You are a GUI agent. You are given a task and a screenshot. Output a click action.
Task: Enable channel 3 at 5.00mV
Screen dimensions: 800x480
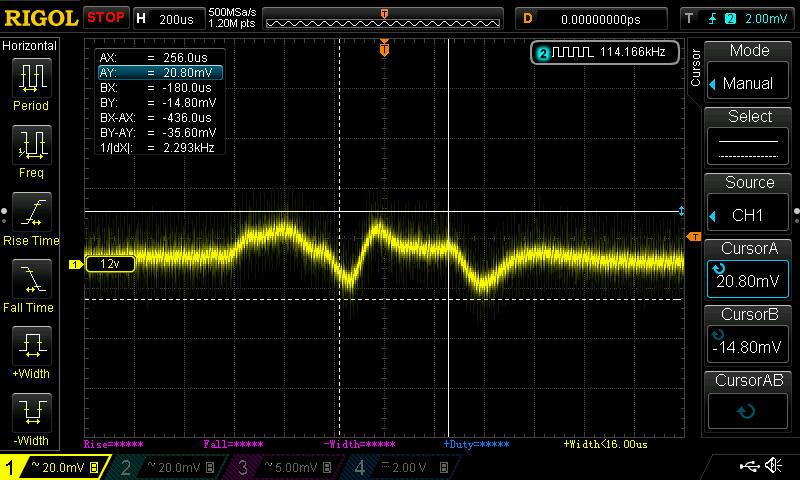click(x=283, y=467)
